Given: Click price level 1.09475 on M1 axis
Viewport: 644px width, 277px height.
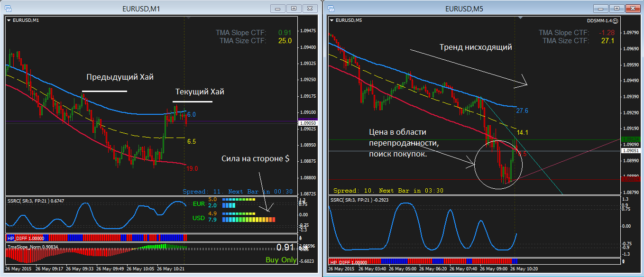Looking at the screenshot, I should pyautogui.click(x=308, y=31).
